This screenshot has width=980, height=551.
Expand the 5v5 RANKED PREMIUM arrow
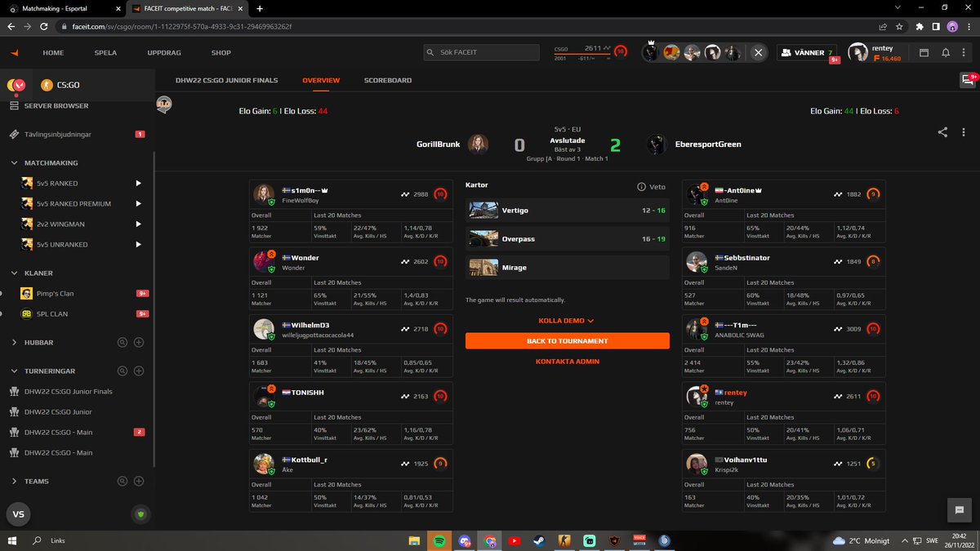tap(138, 204)
